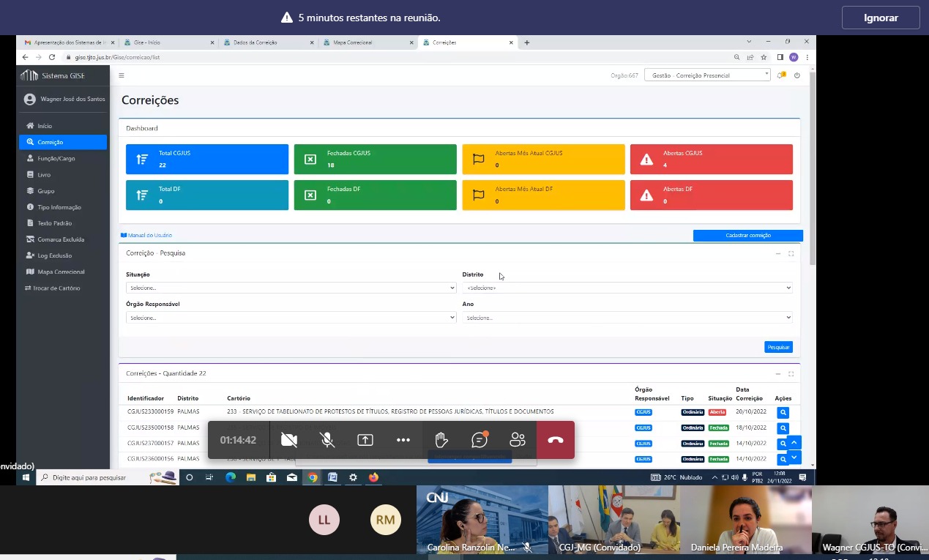This screenshot has width=929, height=560.
Task: Click the hamburger menu icon beside sidebar
Action: pos(122,75)
